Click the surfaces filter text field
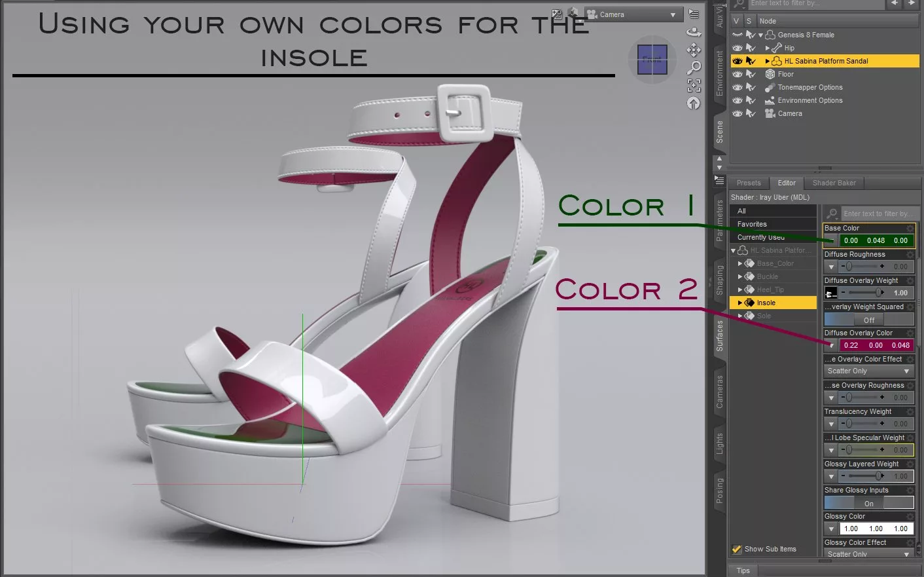Viewport: 924px width, 577px height. point(880,213)
